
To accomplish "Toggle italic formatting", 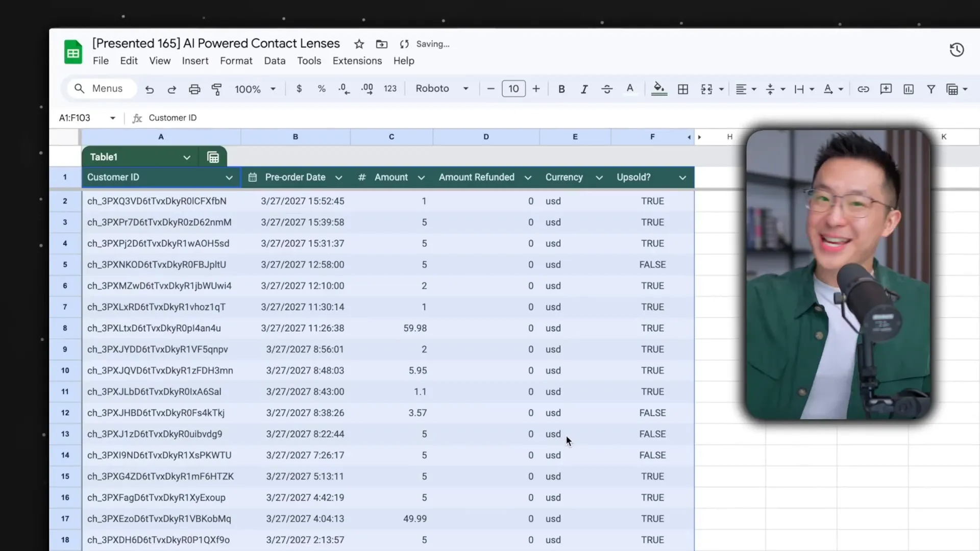I will click(584, 89).
